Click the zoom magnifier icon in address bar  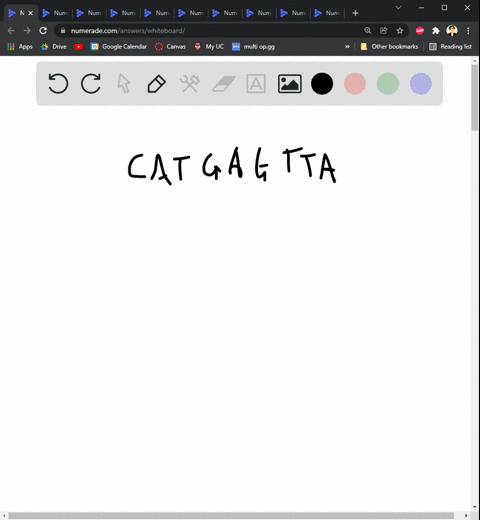point(368,31)
